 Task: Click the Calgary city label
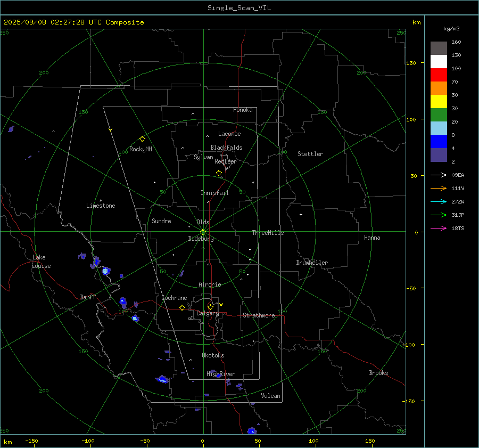[208, 313]
